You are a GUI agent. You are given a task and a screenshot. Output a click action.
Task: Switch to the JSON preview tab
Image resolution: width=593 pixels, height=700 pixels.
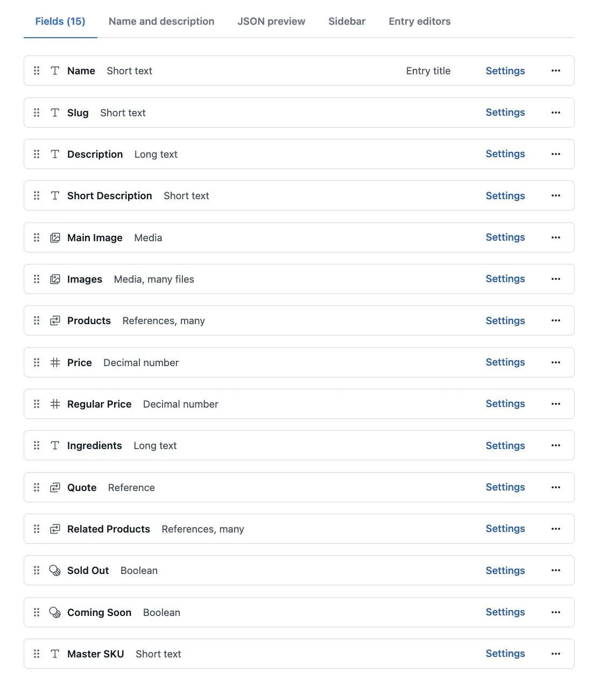tap(271, 22)
